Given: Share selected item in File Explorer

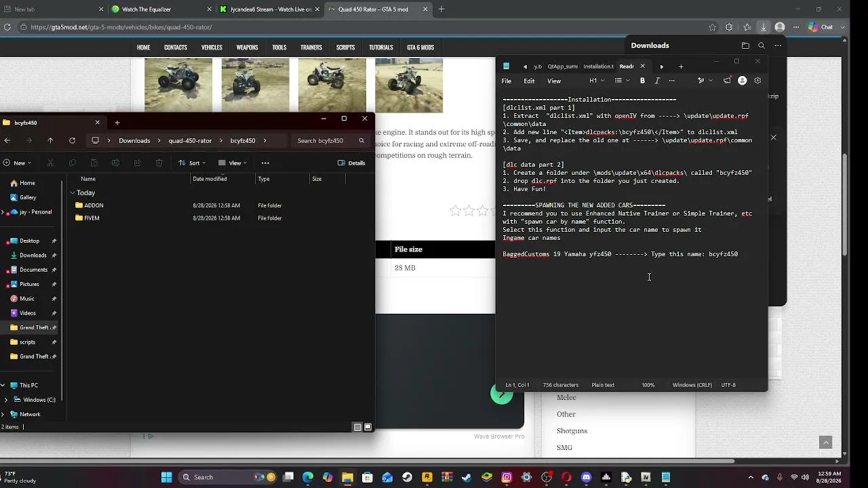Looking at the screenshot, I should click(x=137, y=163).
